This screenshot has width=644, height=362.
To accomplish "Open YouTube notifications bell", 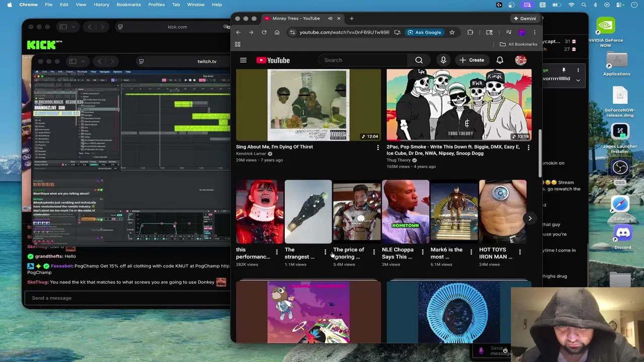I will pos(500,60).
